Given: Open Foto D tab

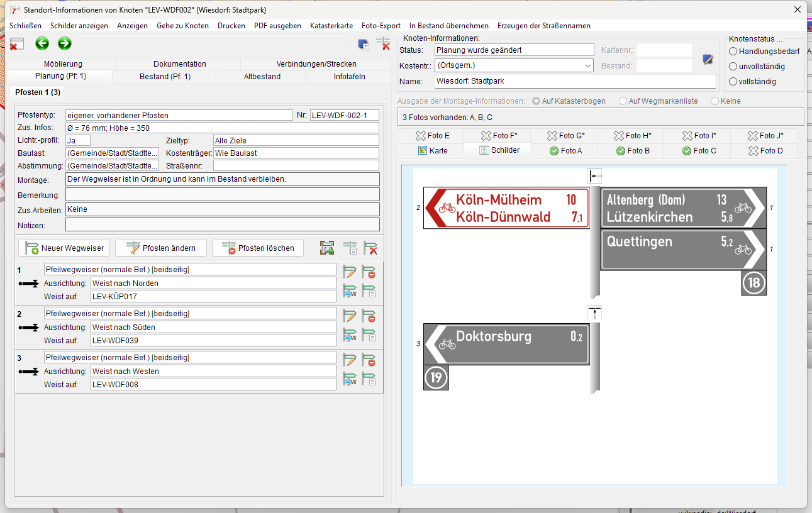Looking at the screenshot, I should (x=765, y=151).
